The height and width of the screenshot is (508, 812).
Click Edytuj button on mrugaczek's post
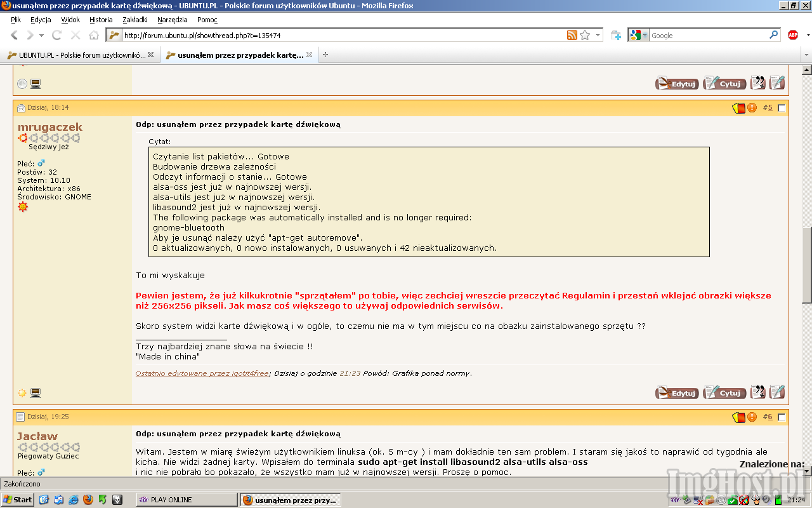point(677,392)
